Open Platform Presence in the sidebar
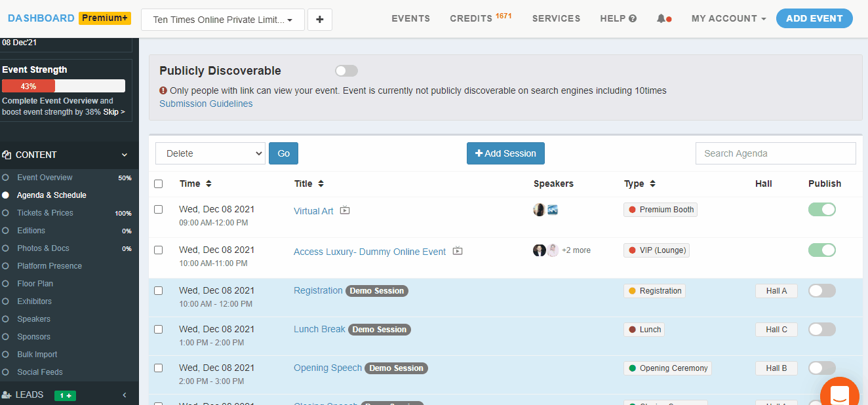This screenshot has height=405, width=868. 50,266
